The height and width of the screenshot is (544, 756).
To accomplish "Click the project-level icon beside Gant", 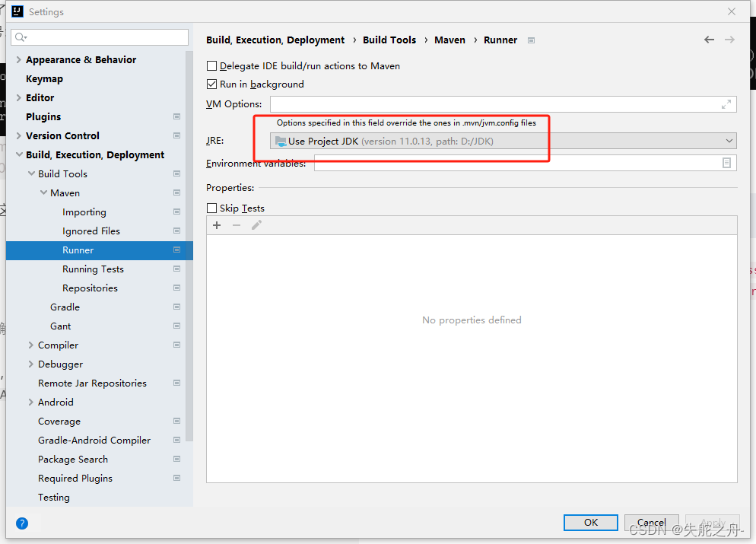I will [177, 326].
